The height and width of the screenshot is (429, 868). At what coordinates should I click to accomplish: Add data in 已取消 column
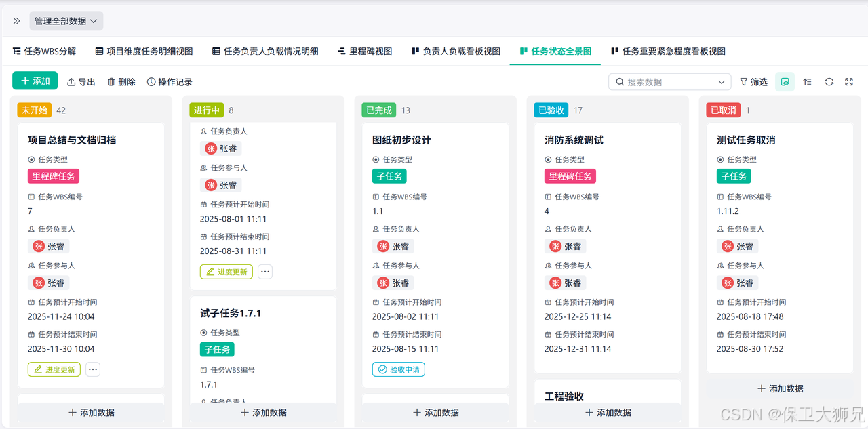click(x=781, y=388)
